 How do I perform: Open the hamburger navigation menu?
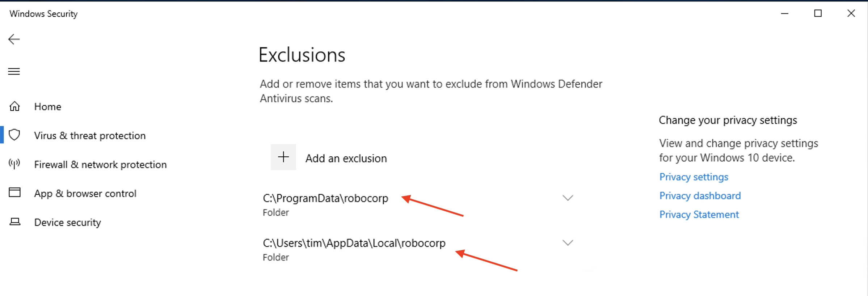[x=14, y=71]
